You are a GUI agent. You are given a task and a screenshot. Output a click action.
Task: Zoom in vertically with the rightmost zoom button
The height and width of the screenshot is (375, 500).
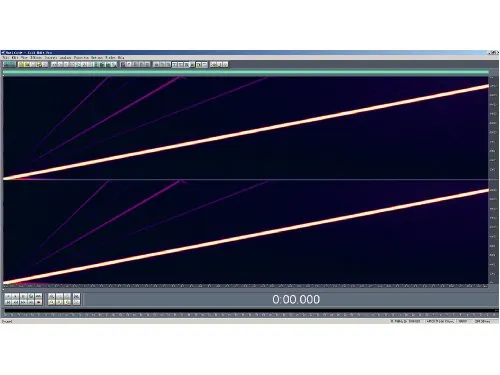77,296
